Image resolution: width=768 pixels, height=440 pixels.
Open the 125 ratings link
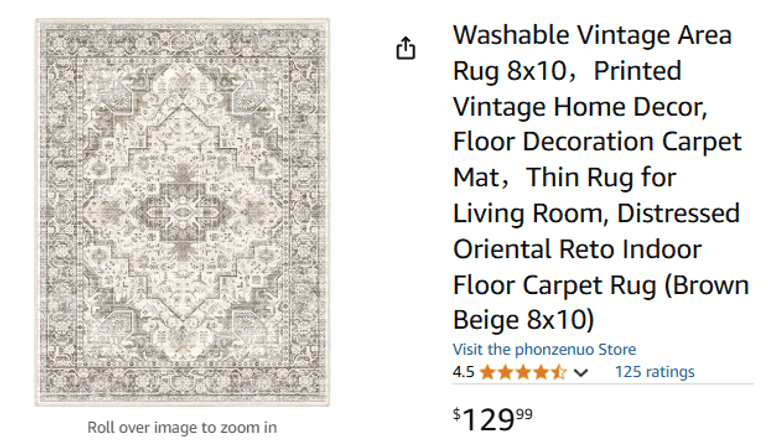[x=654, y=372]
